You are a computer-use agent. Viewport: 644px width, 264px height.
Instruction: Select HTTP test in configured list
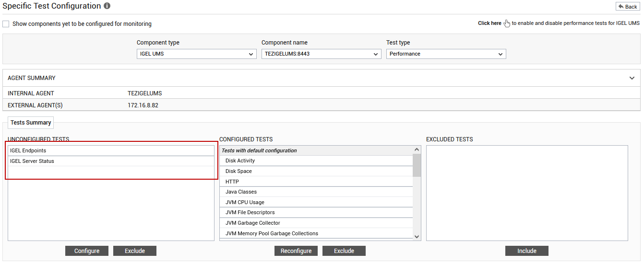(x=316, y=182)
